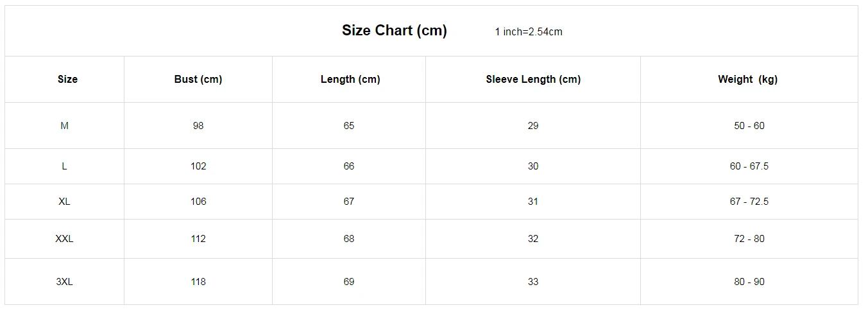
Task: Click length value 66 for size L
Action: coord(349,166)
